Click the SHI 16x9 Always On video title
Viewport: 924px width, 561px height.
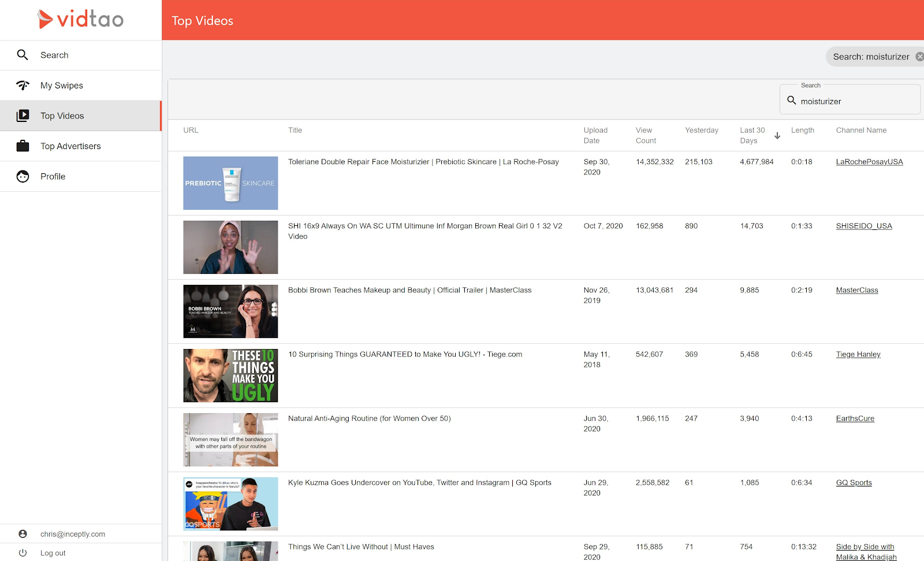(x=425, y=231)
